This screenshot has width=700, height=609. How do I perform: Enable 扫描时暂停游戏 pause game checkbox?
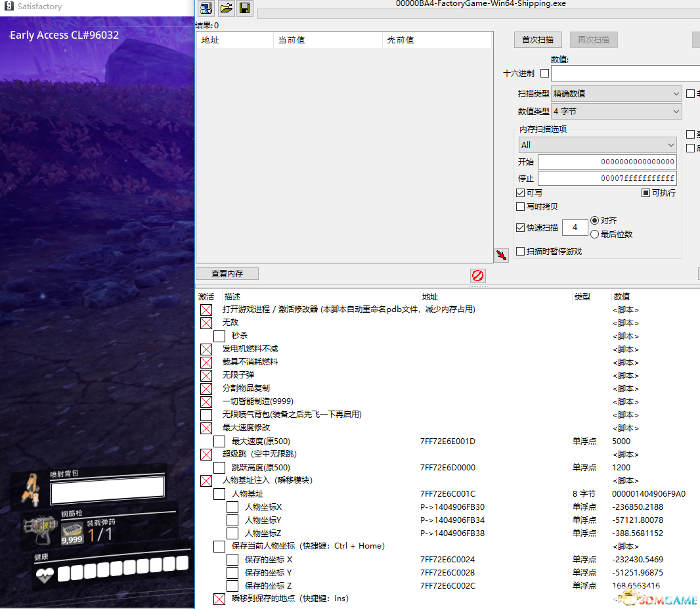pos(520,252)
